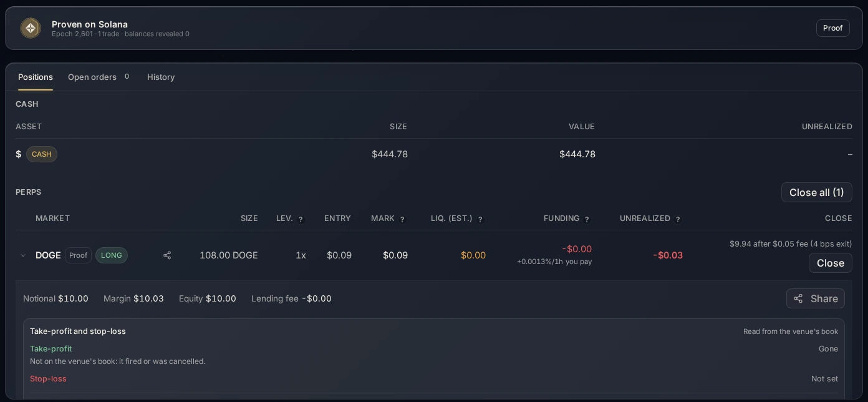868x402 pixels.
Task: Click the cash size value $444.78
Action: (390, 154)
